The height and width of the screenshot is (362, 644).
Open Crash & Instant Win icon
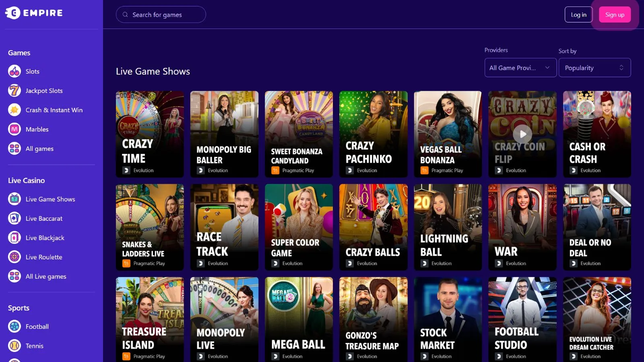(x=14, y=110)
